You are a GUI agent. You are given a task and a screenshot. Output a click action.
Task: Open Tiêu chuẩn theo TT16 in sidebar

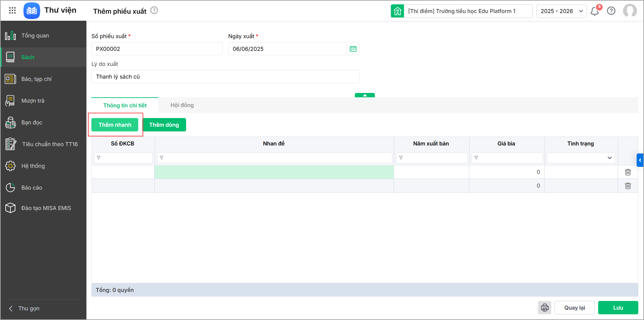(44, 144)
